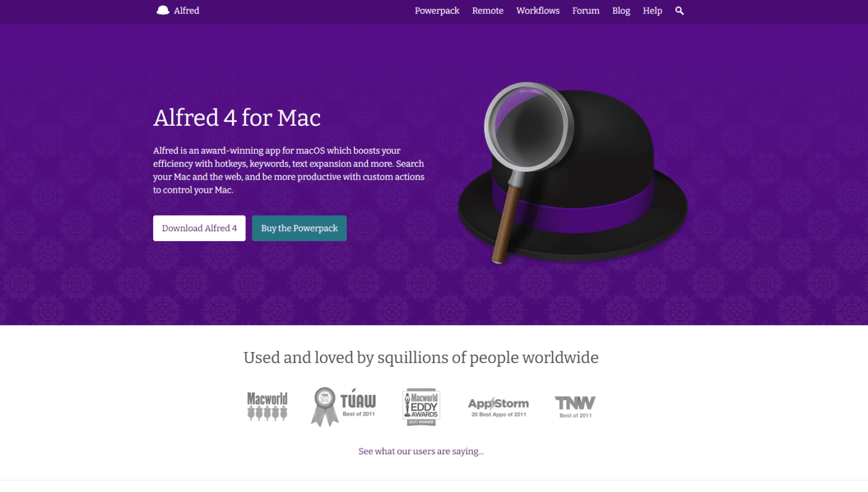Click the Macworld Eddy Awards badge
Screen dimensions: 868x492
click(421, 407)
